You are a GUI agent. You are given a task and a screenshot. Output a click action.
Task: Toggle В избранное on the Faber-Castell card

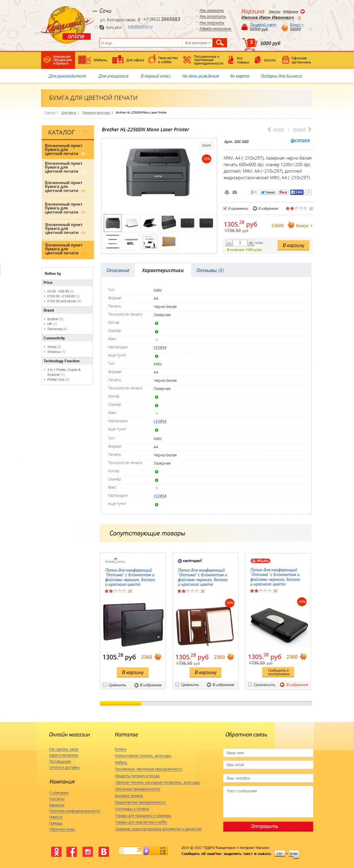(136, 685)
